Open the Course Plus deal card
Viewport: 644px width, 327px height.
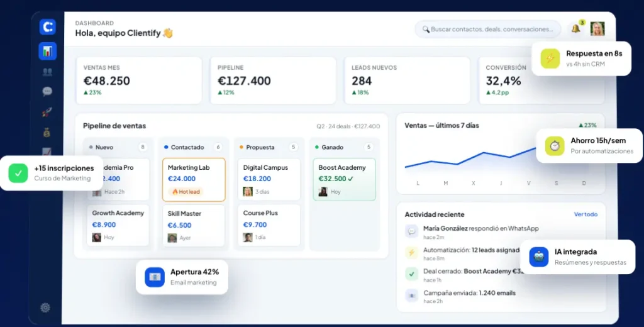[269, 225]
